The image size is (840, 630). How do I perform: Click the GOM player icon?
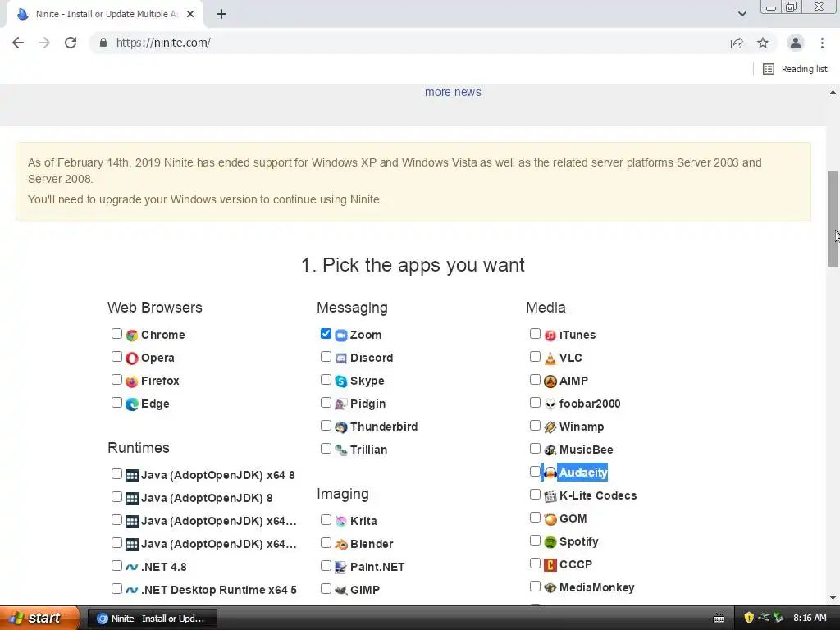coord(550,519)
